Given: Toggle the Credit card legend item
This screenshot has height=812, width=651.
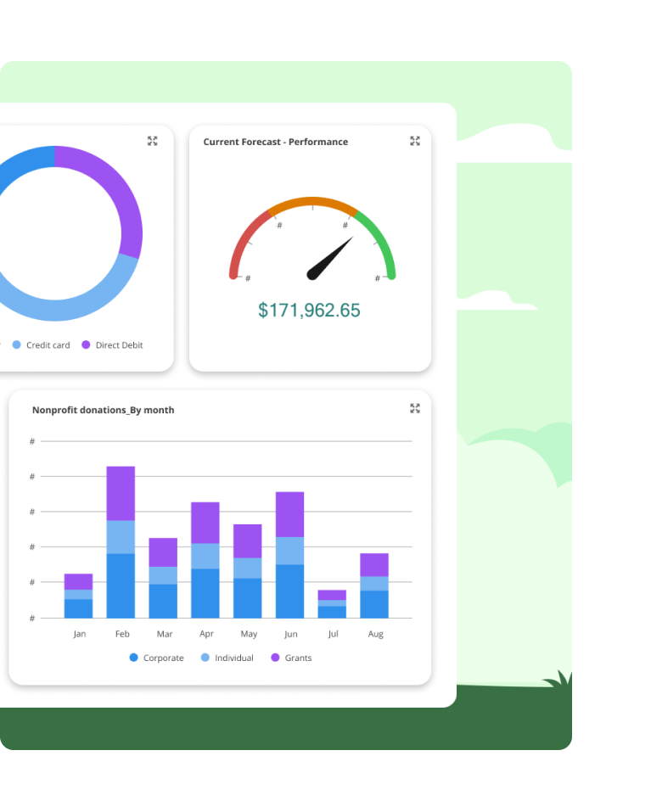Looking at the screenshot, I should click(41, 344).
